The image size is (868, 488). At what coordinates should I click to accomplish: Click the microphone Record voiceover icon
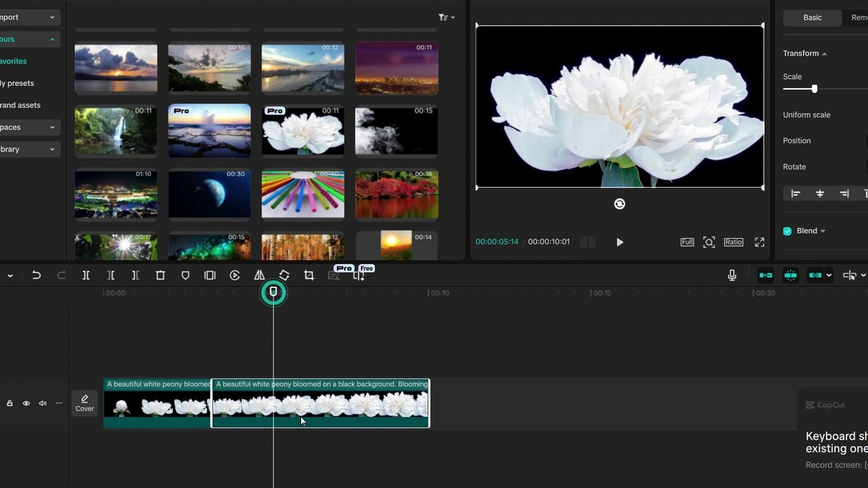[732, 275]
